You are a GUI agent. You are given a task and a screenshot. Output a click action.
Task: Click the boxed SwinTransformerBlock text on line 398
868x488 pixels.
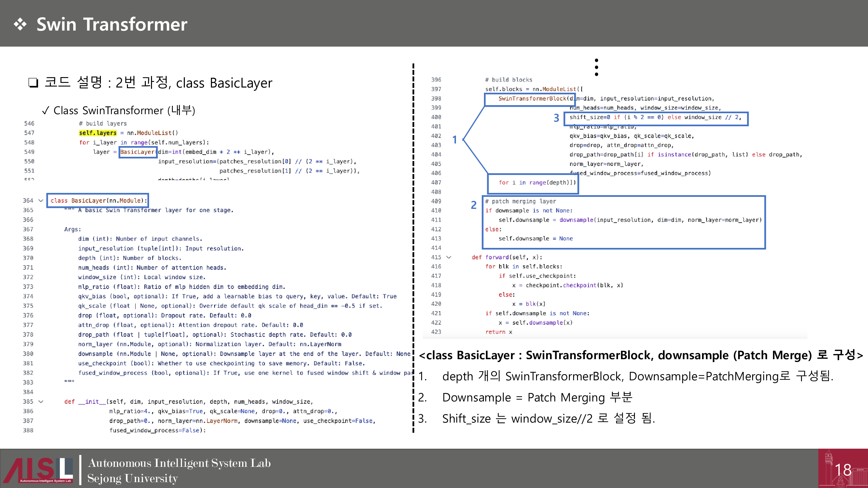(x=532, y=99)
